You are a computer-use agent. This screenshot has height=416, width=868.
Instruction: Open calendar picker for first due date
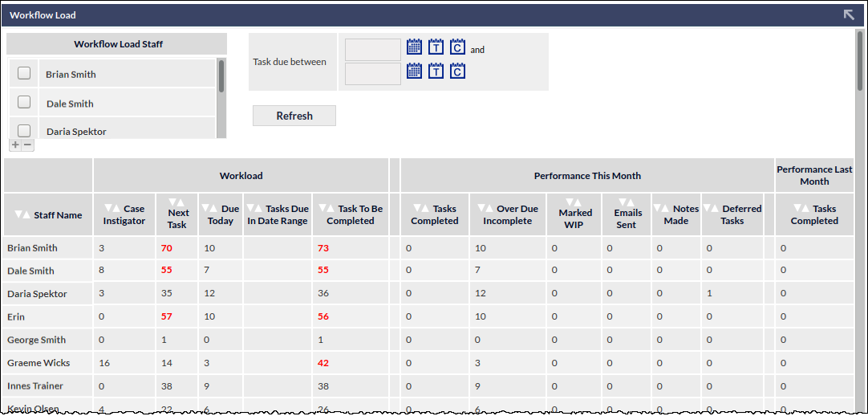click(414, 47)
